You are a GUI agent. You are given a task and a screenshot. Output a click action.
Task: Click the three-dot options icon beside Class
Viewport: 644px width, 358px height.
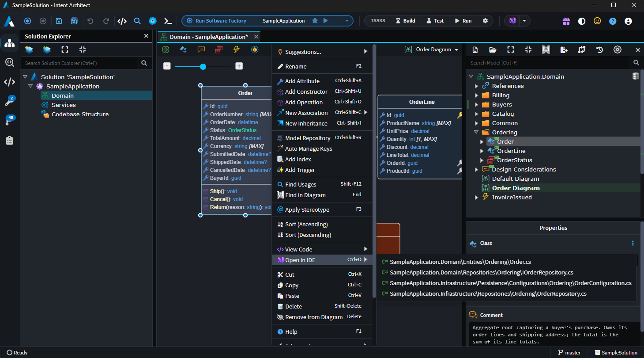[633, 243]
